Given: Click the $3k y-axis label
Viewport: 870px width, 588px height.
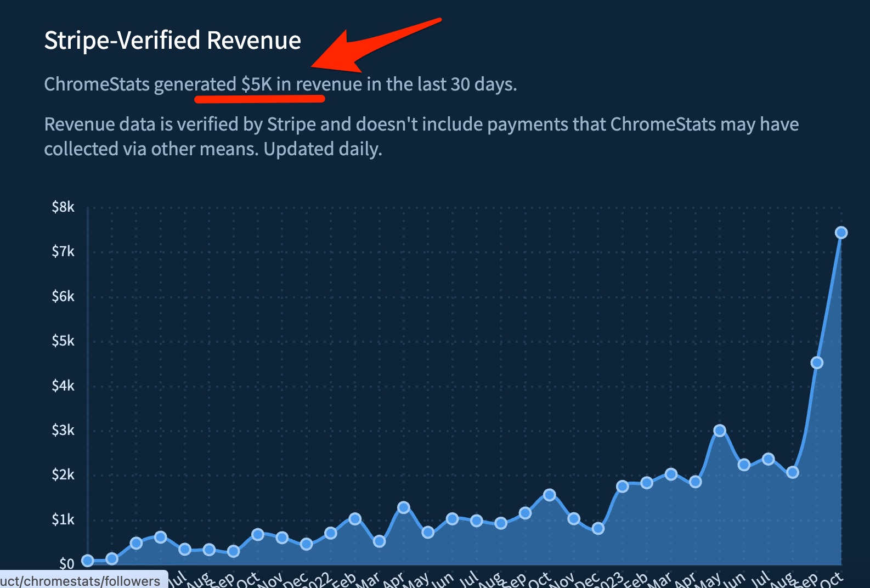Looking at the screenshot, I should (x=63, y=431).
